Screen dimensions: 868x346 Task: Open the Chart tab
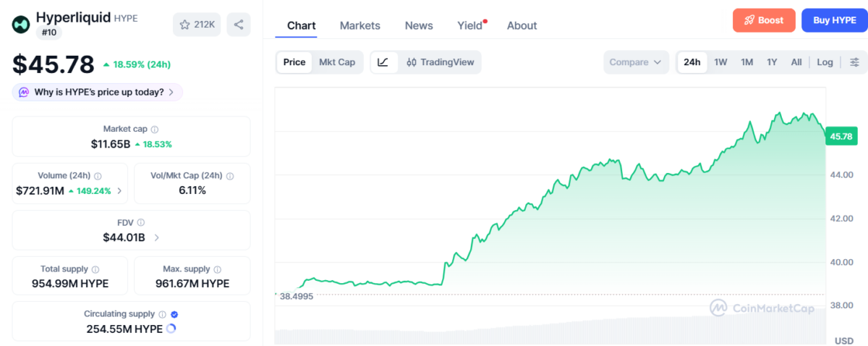(302, 25)
